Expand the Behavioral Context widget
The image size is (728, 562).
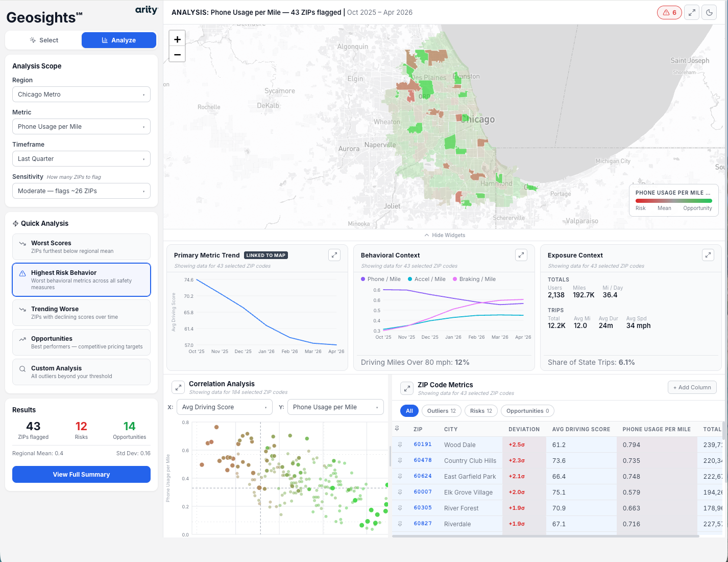[521, 254]
